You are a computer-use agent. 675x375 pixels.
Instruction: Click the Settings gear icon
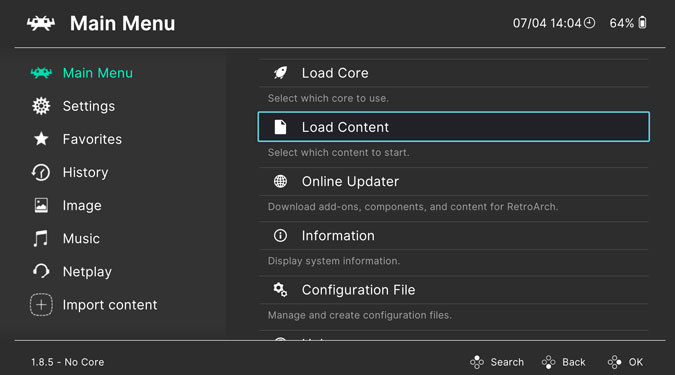(x=41, y=106)
